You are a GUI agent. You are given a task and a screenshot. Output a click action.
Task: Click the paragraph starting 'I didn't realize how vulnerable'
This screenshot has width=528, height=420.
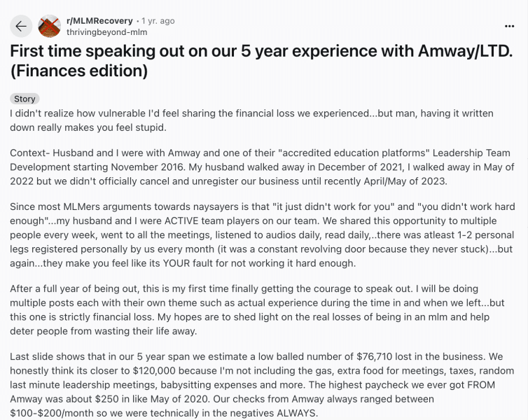[x=251, y=120]
